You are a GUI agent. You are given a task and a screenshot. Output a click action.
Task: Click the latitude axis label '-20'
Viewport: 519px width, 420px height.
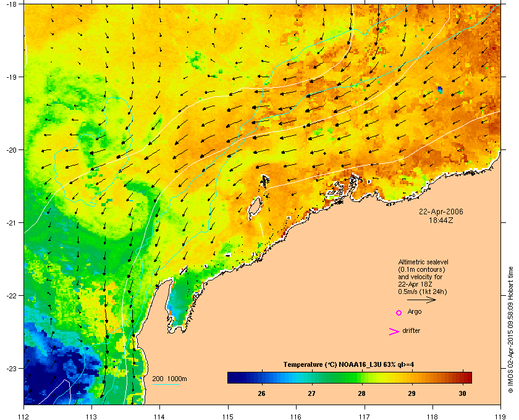[12, 150]
